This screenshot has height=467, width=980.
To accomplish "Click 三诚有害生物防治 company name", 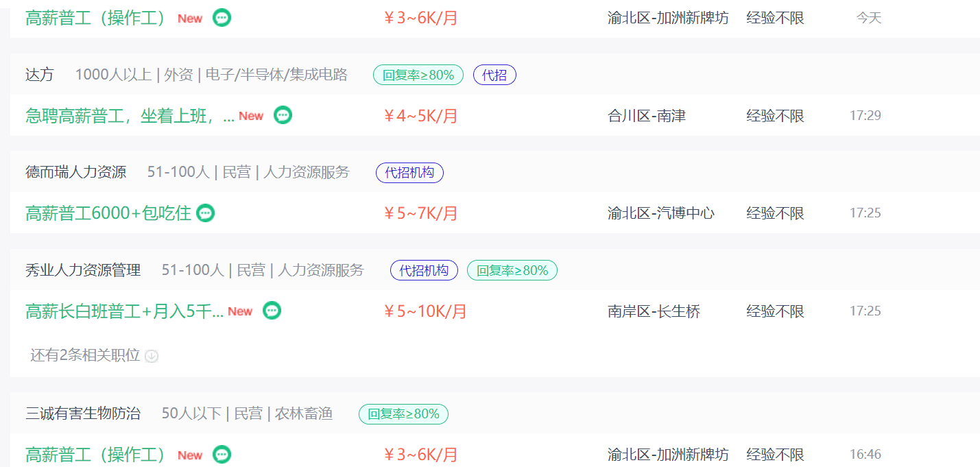I will point(83,414).
